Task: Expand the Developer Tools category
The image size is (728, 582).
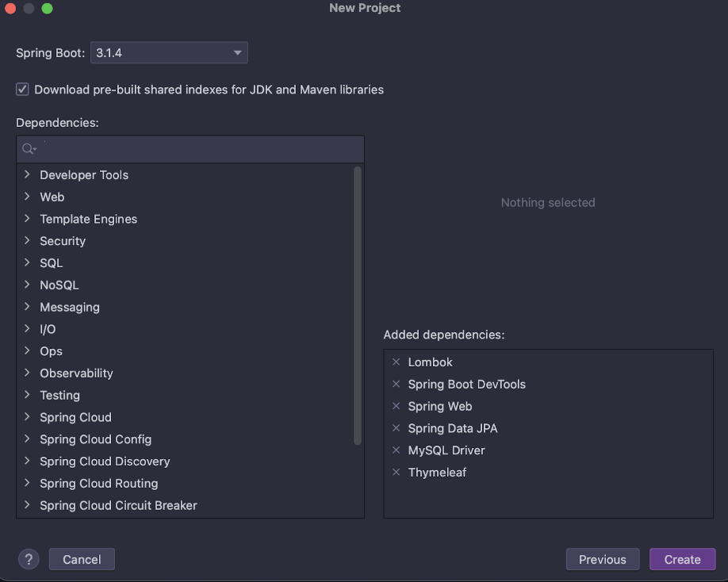Action: [x=27, y=174]
